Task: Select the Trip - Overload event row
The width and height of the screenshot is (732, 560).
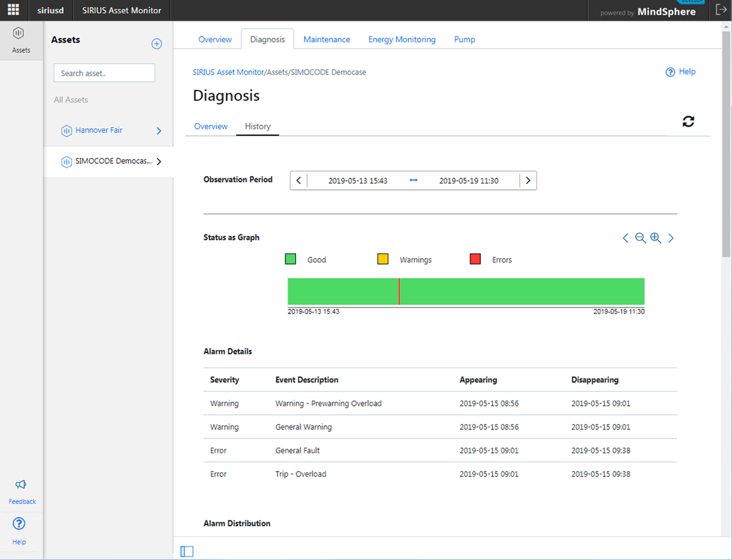Action: 441,474
